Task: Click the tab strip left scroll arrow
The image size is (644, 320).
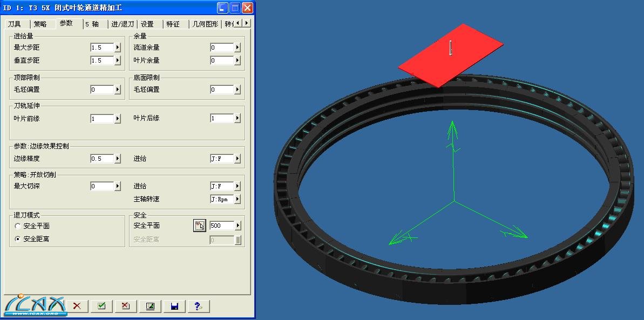Action: click(239, 23)
